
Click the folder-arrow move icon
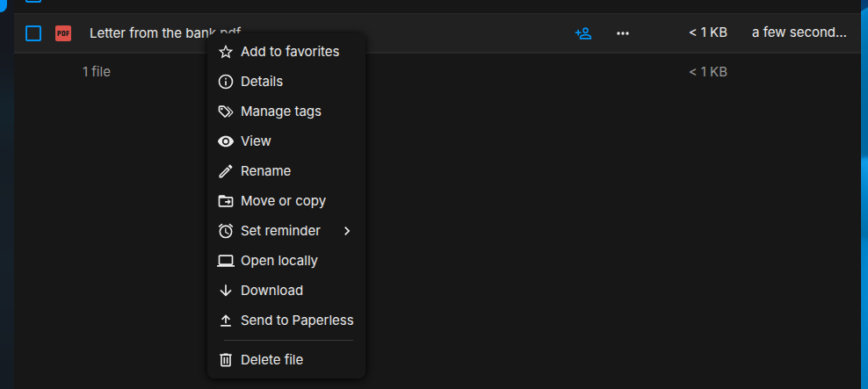[x=225, y=201]
